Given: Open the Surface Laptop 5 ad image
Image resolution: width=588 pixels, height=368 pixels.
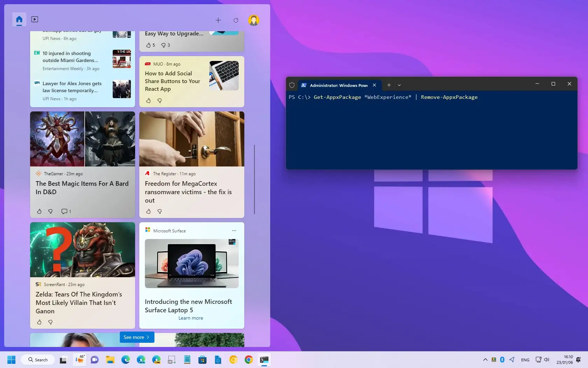Looking at the screenshot, I should (x=191, y=264).
